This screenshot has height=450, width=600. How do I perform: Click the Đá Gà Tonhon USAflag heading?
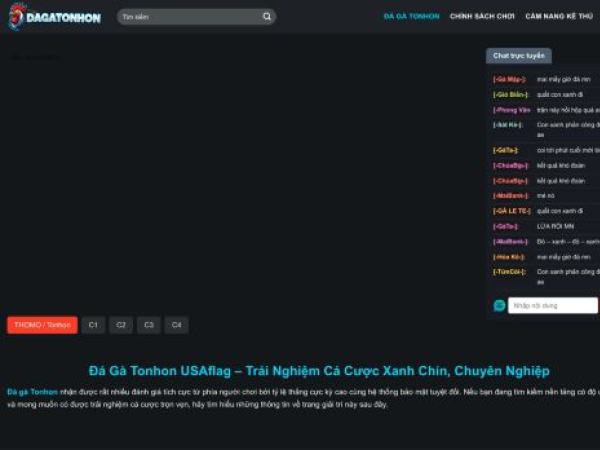click(318, 370)
